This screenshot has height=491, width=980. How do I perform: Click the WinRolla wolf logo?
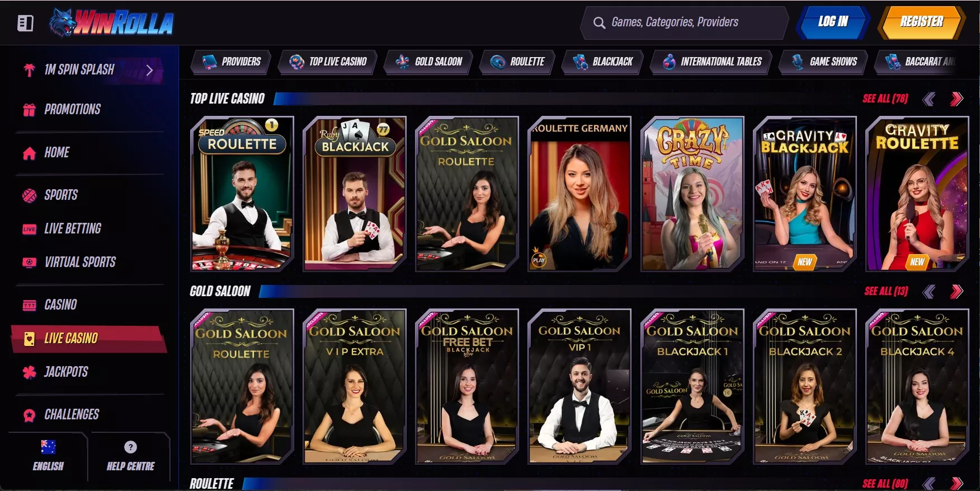click(111, 23)
